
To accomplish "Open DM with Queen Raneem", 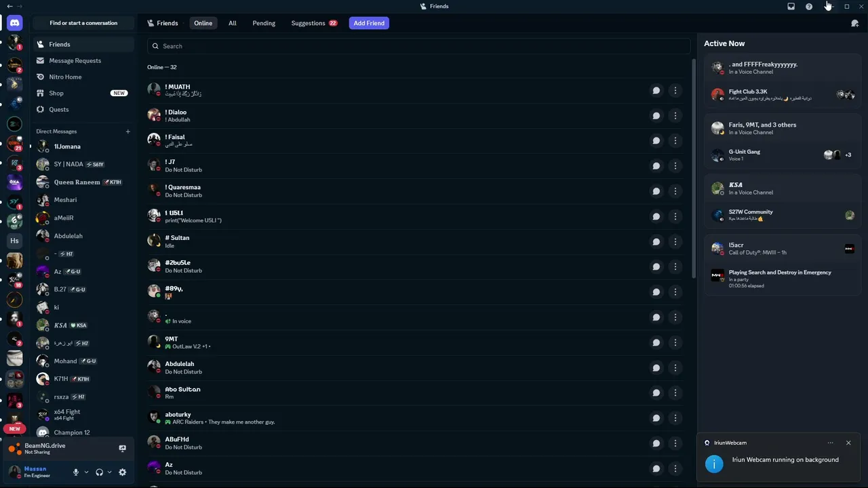I will point(83,182).
